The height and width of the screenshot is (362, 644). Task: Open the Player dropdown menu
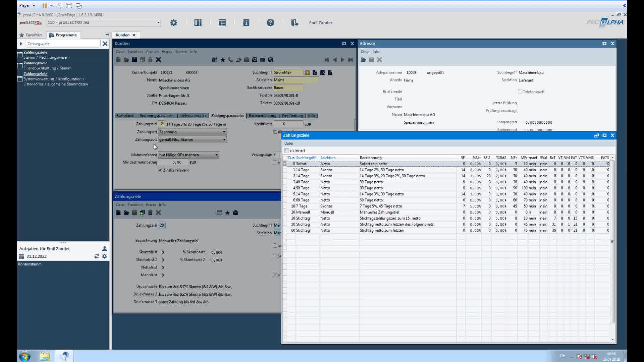(x=27, y=5)
